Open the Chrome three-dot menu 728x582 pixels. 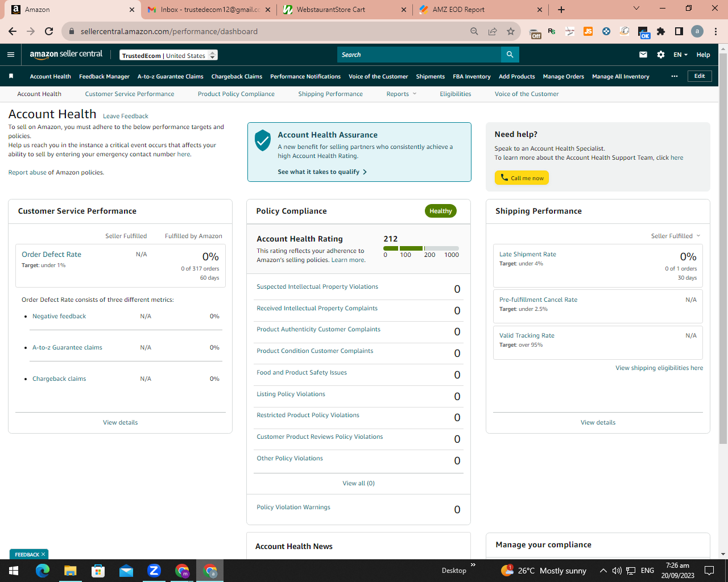(716, 31)
